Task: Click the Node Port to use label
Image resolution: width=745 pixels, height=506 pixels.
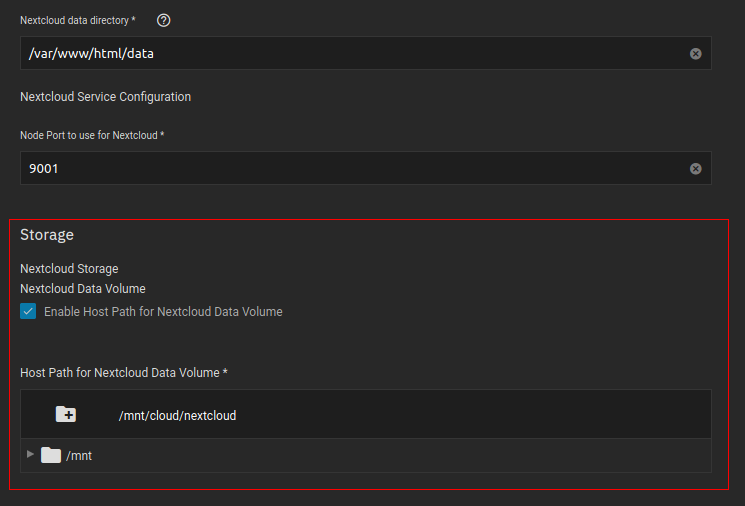Action: coord(91,135)
